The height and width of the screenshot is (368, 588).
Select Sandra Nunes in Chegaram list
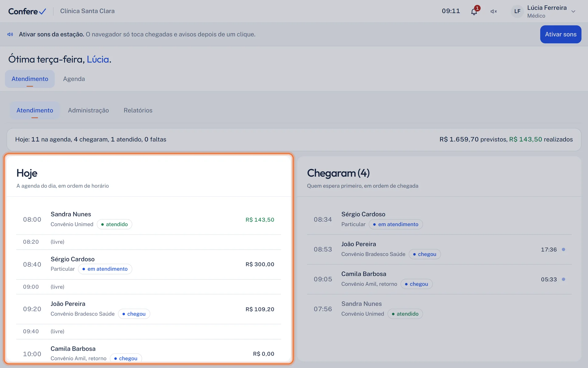click(439, 309)
